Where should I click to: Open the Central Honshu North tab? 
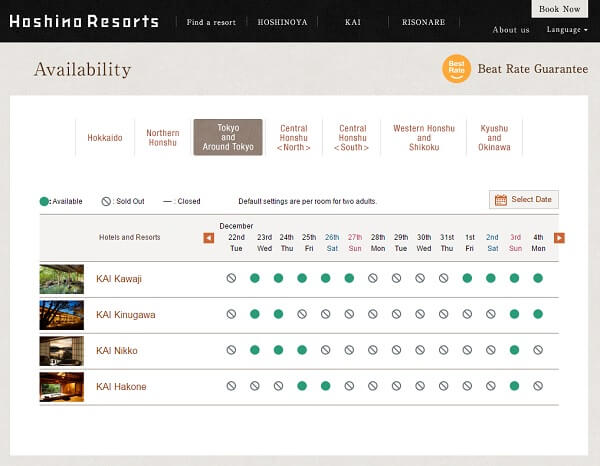(293, 138)
